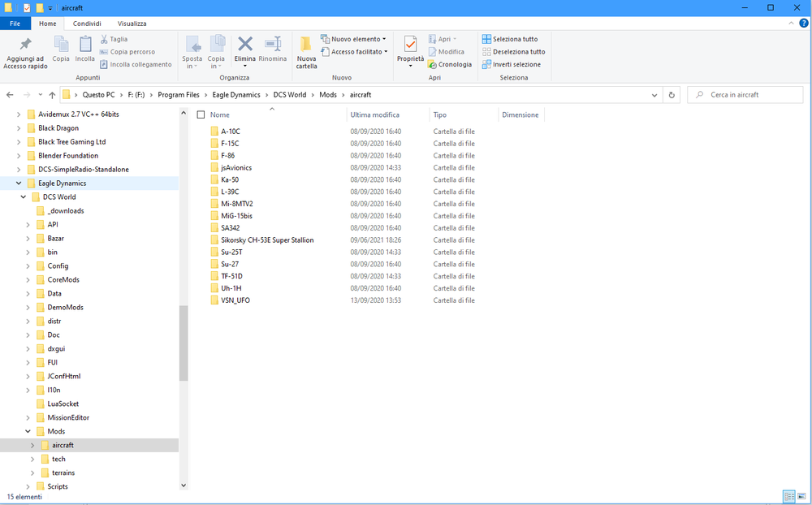Open the Proprietà icon
This screenshot has height=505, width=812.
pyautogui.click(x=411, y=45)
